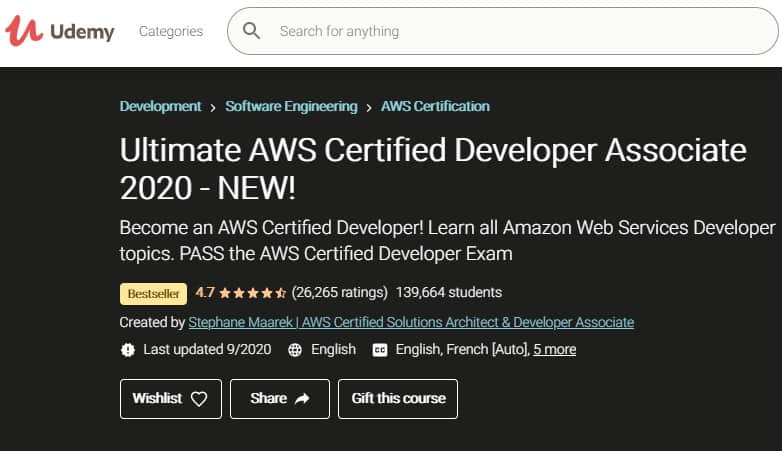Click the star rating icons
The image size is (782, 451).
[253, 293]
